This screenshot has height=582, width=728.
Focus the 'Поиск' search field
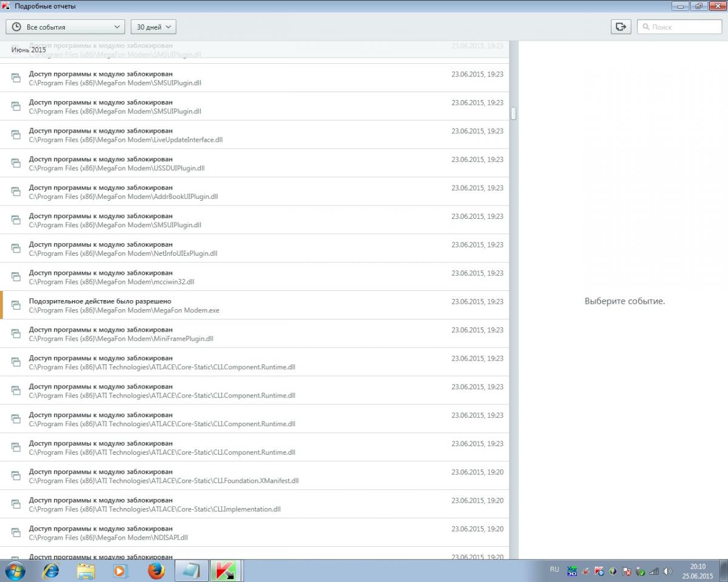point(679,27)
